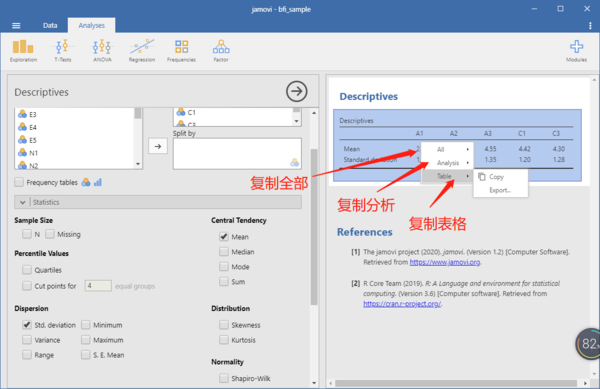600x389 pixels.
Task: Enable the Minimum checkbox
Action: (x=86, y=325)
